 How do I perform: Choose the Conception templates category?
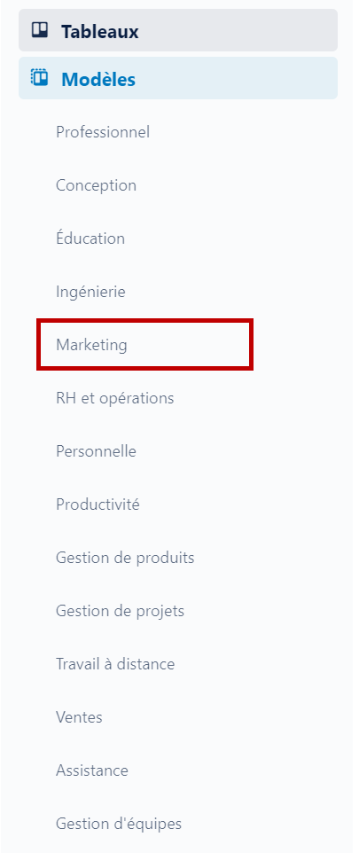pyautogui.click(x=97, y=185)
